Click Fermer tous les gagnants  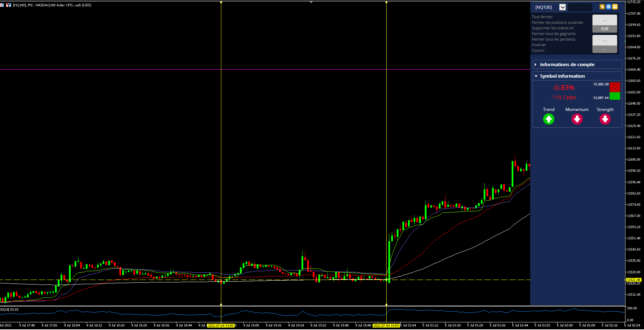coord(554,34)
